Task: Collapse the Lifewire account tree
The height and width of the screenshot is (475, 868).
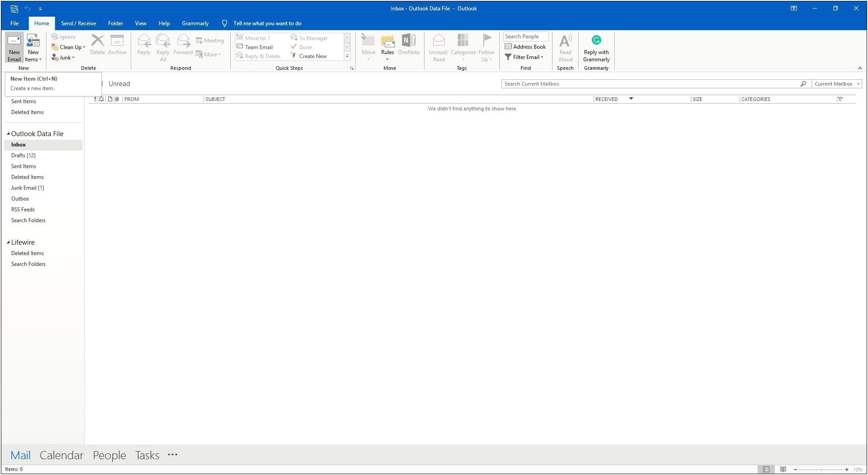Action: (8, 242)
